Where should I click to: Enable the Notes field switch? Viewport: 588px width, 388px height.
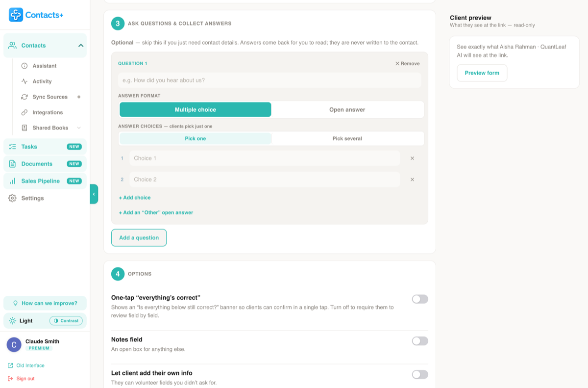pyautogui.click(x=420, y=341)
